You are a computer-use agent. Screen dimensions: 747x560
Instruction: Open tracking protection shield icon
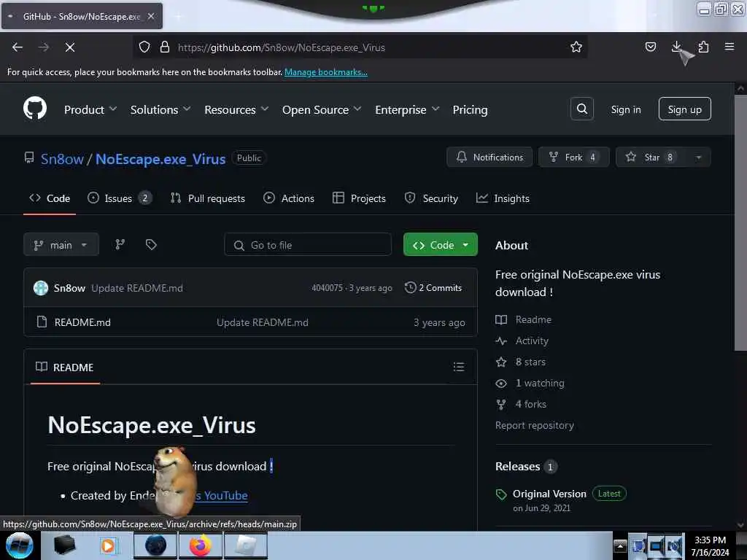point(144,47)
